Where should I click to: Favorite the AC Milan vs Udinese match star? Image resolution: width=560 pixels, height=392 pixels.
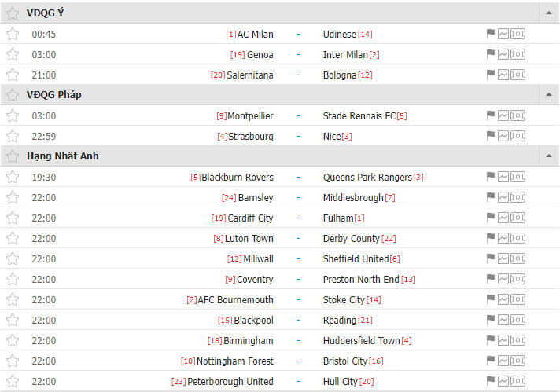tap(13, 35)
